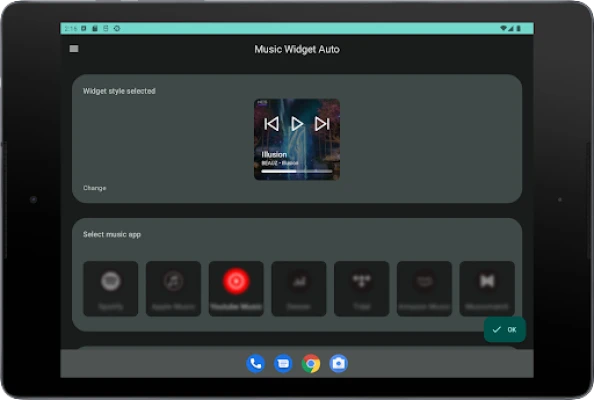594x400 pixels.
Task: Select the Deezer app tile
Action: tap(299, 289)
